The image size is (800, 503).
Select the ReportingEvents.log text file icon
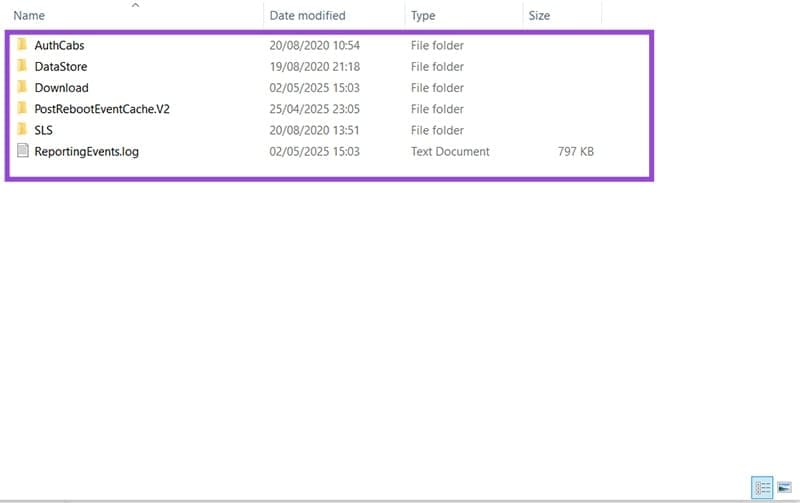22,152
